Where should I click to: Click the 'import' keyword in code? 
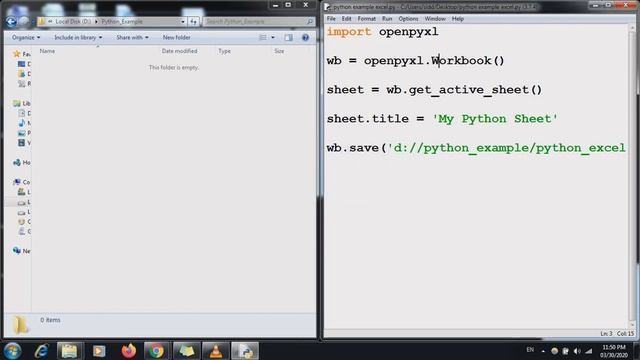[349, 31]
